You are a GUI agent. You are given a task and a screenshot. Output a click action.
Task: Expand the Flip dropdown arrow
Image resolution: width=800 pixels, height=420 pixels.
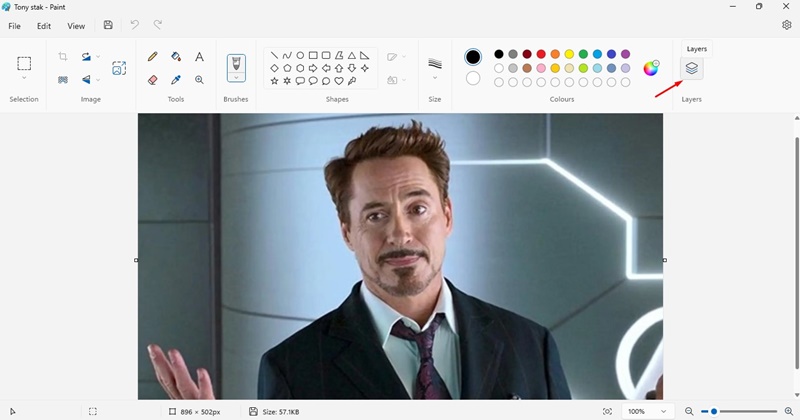pyautogui.click(x=98, y=80)
